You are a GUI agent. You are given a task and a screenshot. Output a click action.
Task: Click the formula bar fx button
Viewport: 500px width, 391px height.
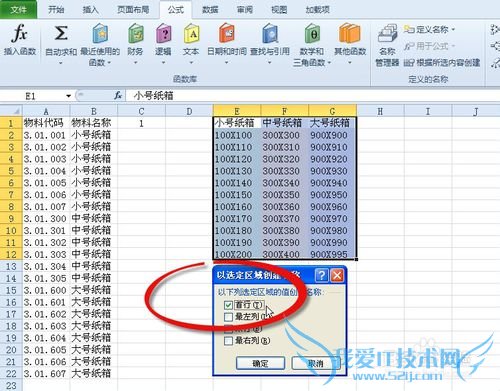pyautogui.click(x=118, y=96)
